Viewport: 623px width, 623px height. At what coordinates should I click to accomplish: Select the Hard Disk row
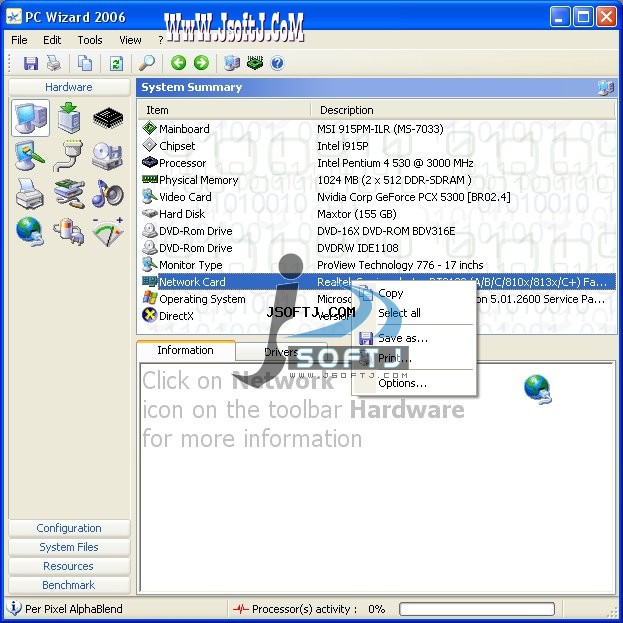[x=377, y=214]
